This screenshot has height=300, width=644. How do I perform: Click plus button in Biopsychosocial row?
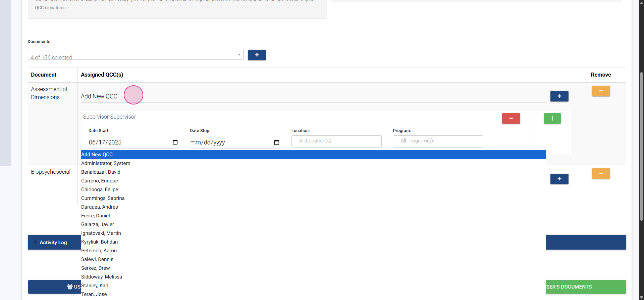click(559, 179)
